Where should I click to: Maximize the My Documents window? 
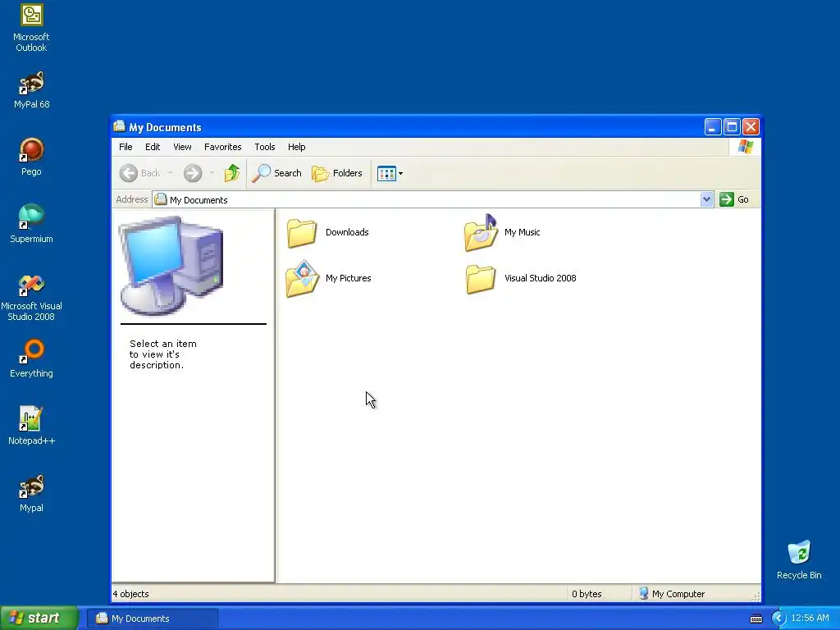coord(732,127)
